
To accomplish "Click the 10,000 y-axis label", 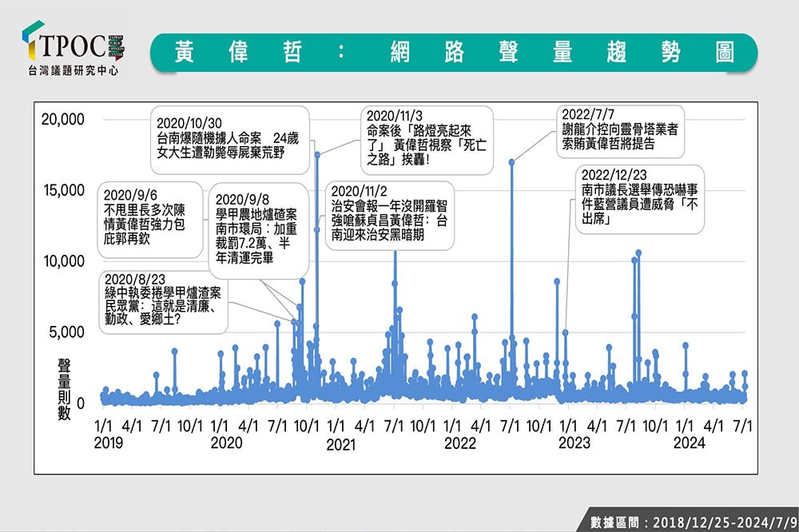I will [62, 261].
